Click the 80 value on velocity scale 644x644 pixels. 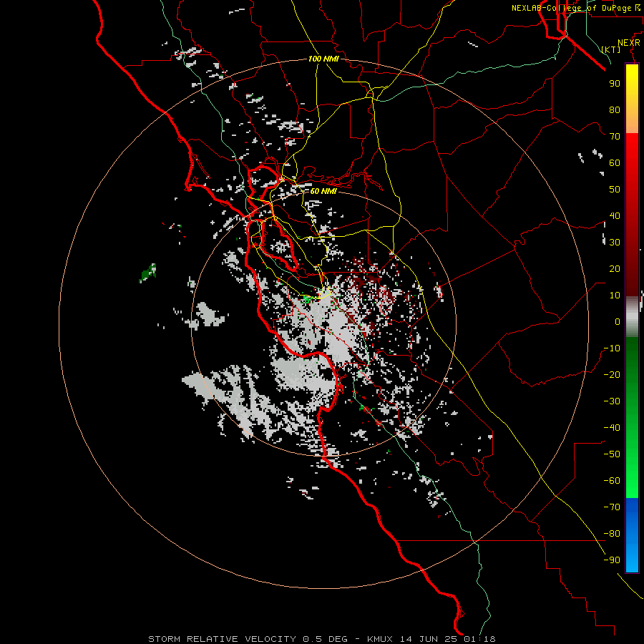(x=615, y=110)
